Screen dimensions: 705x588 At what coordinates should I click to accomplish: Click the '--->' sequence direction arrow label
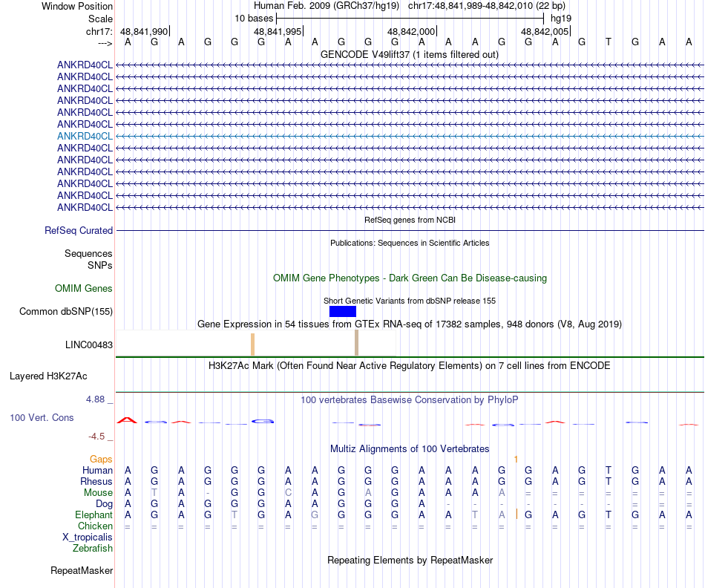pos(105,43)
